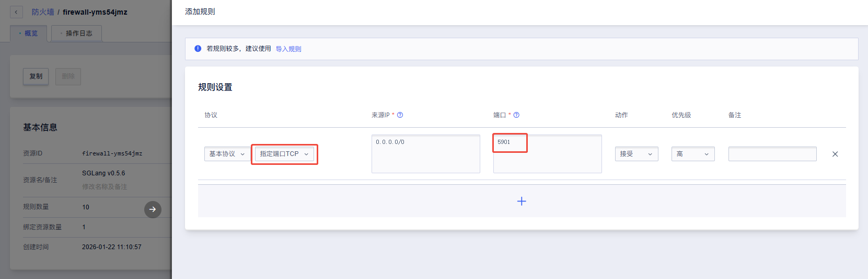Open the 导入规则 link

(288, 49)
